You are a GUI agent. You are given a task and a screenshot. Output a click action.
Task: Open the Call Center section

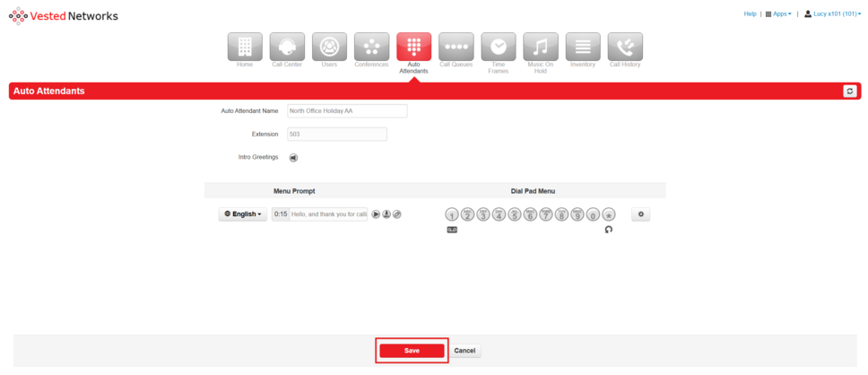tap(287, 48)
